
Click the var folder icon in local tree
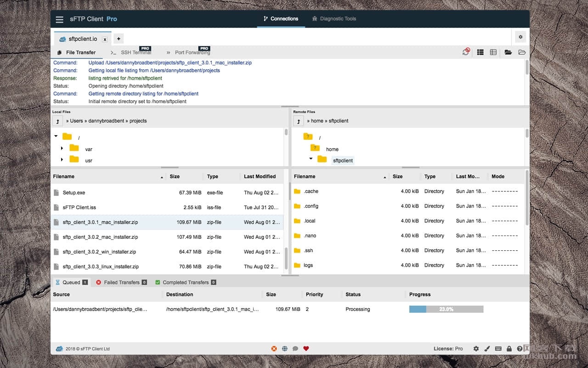pos(74,148)
